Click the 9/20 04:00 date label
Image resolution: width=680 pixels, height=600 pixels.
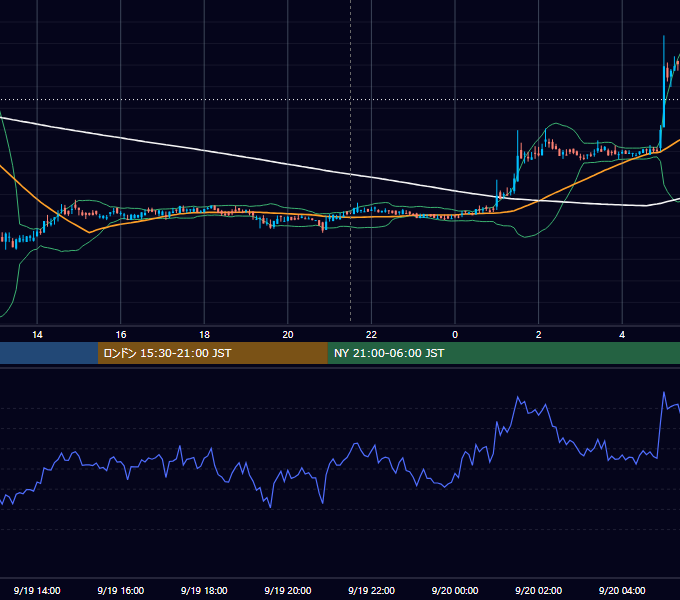coord(622,590)
